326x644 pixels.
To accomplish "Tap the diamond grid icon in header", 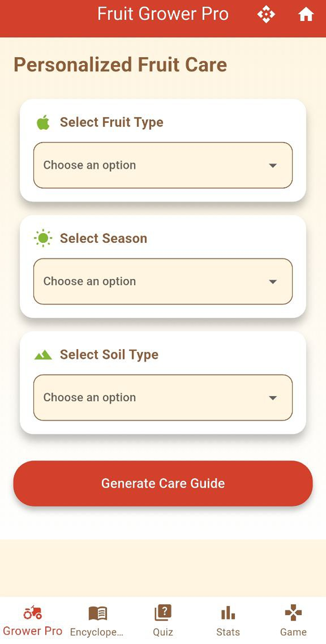I will 266,14.
